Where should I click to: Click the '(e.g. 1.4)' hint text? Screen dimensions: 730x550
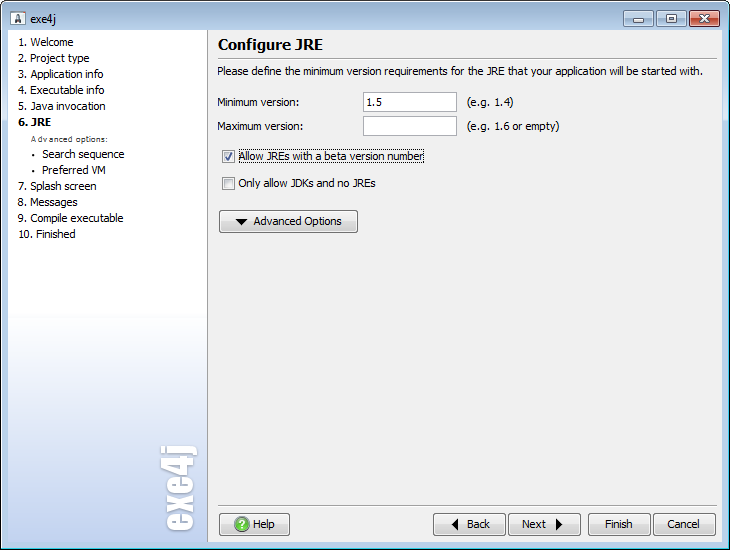(x=490, y=102)
